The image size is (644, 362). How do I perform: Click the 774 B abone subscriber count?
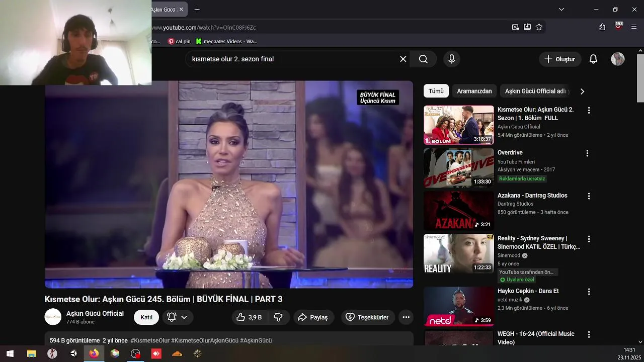[x=80, y=322]
